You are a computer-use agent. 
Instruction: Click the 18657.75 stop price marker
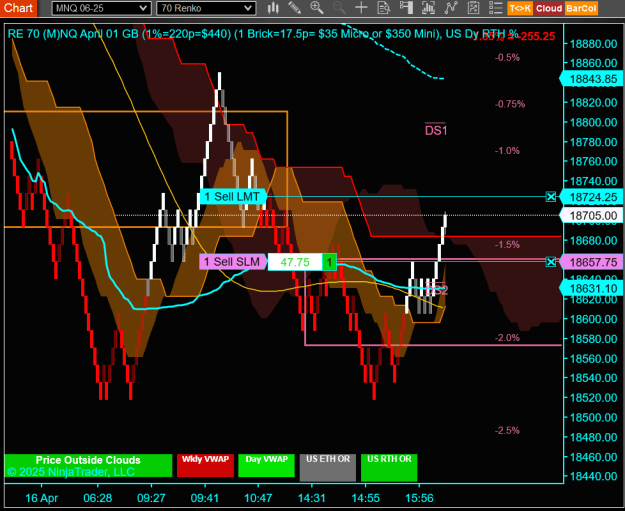(x=592, y=262)
